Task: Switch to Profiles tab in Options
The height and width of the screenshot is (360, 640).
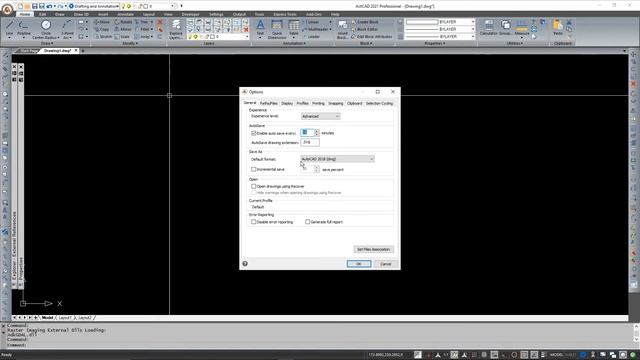Action: (x=302, y=104)
